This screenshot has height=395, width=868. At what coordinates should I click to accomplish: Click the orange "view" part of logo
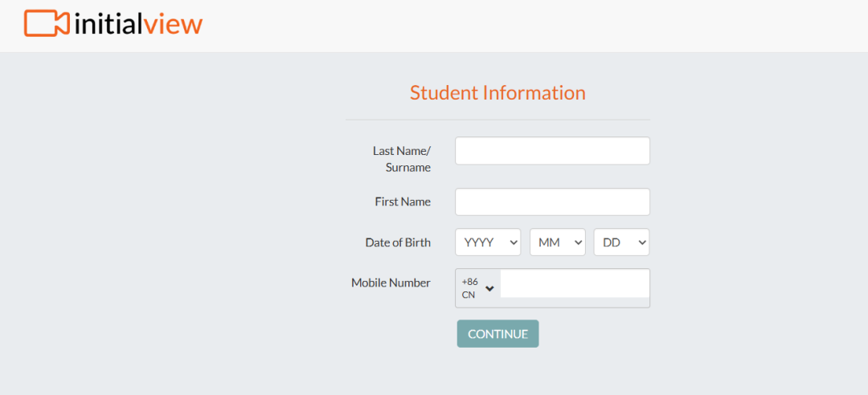click(x=173, y=24)
